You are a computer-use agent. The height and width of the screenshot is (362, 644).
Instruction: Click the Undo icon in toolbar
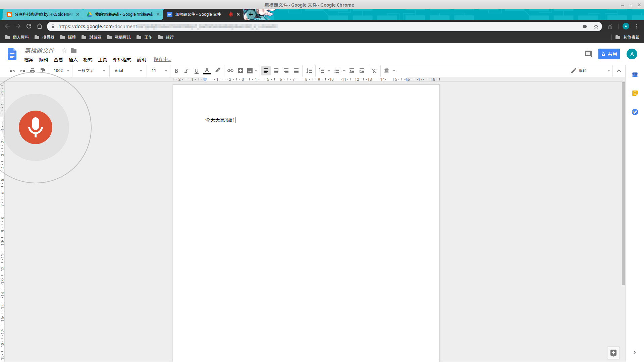coord(12,71)
